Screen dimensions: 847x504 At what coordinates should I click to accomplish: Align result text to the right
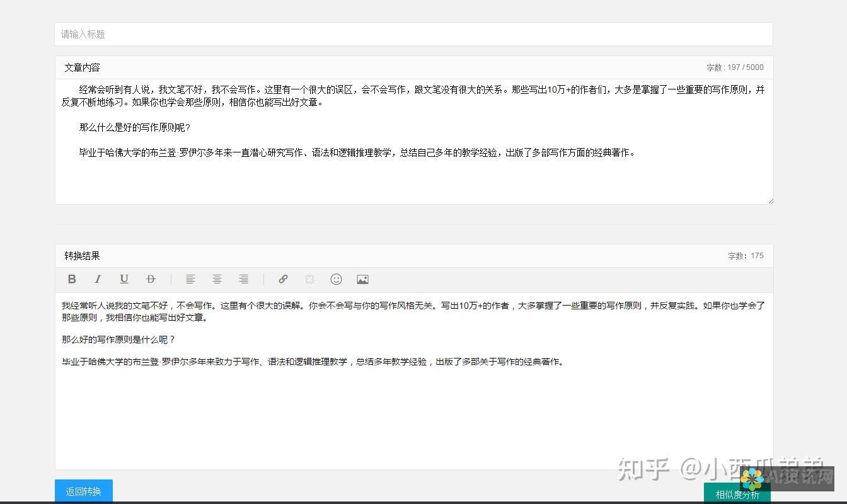pyautogui.click(x=243, y=279)
